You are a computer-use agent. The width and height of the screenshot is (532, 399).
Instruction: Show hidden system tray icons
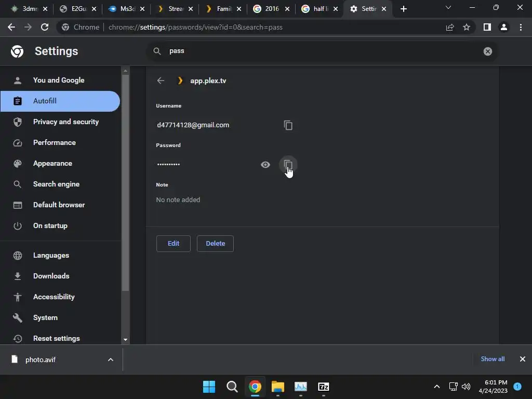[x=437, y=387]
